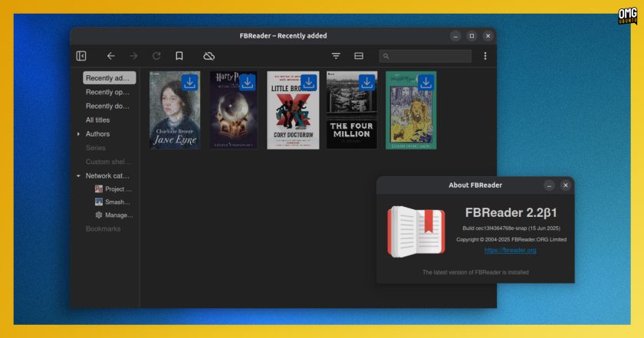644x338 pixels.
Task: Select Custom shelves in sidebar
Action: [x=108, y=162]
